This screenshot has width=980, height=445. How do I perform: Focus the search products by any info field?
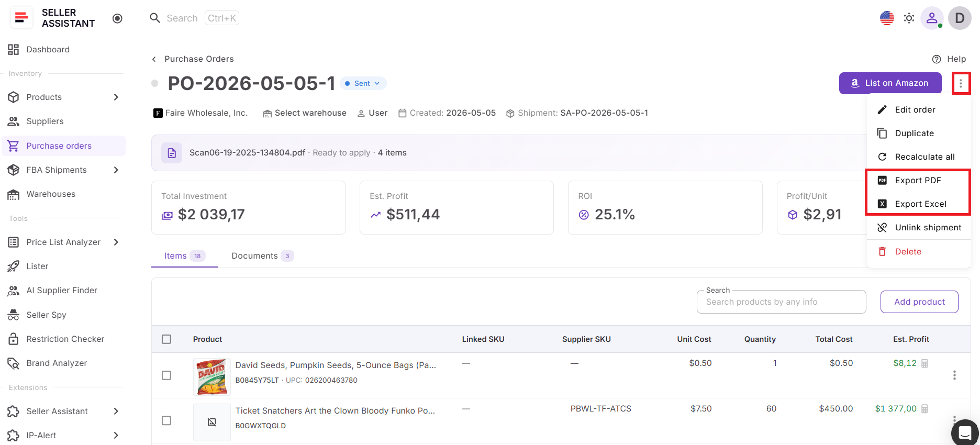[781, 302]
